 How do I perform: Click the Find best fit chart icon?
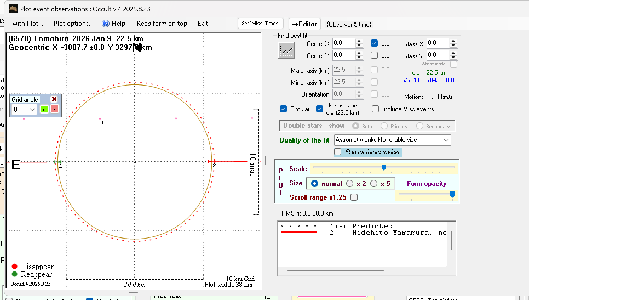[x=286, y=50]
